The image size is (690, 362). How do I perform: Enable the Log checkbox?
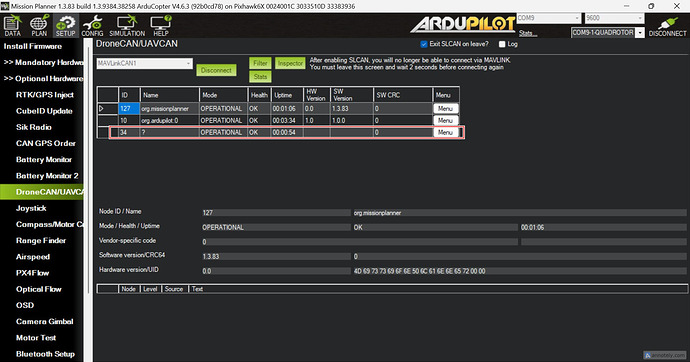[x=502, y=44]
